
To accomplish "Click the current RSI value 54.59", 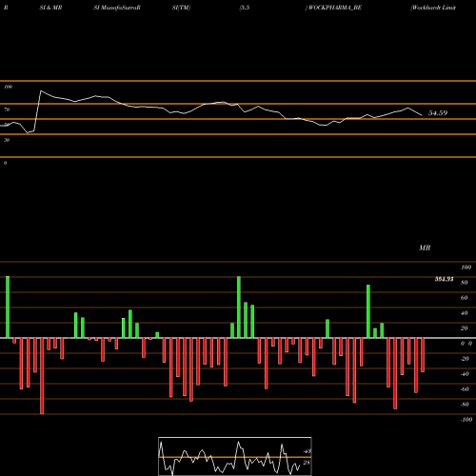I will pos(438,113).
